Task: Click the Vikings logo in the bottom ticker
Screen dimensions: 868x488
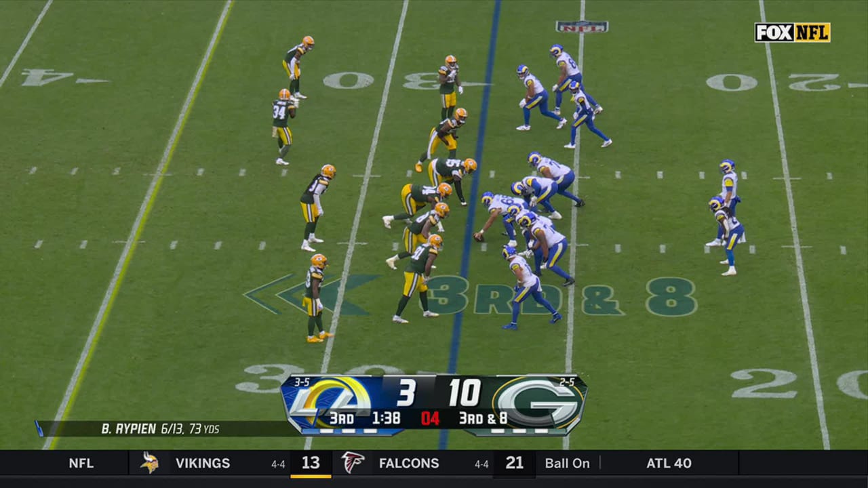Action: [149, 464]
